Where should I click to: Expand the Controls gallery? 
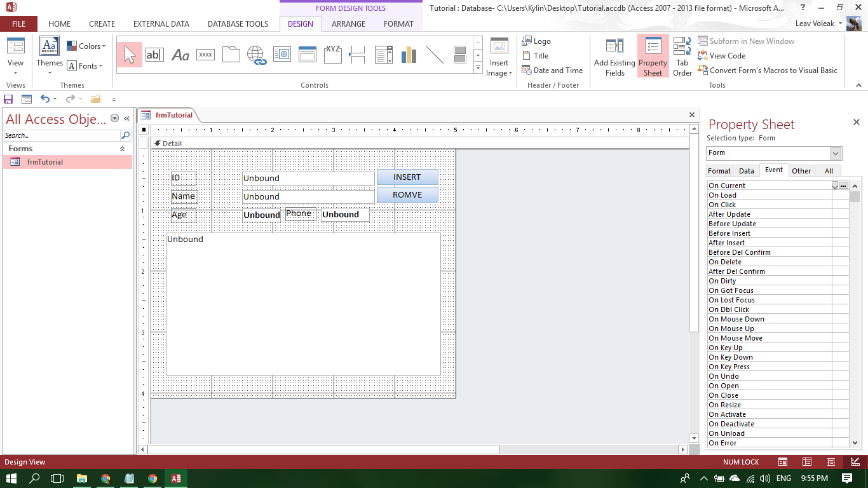(478, 67)
